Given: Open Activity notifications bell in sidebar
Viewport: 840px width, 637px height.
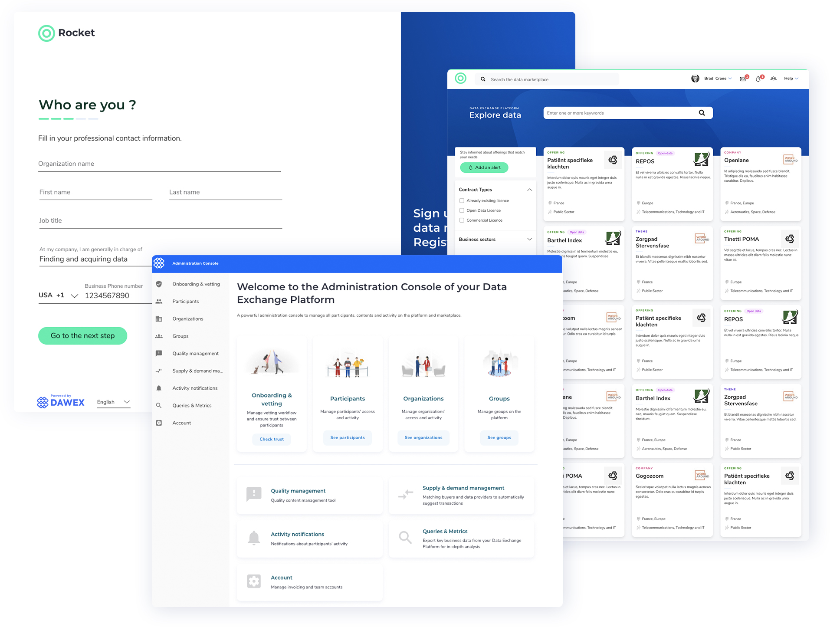Looking at the screenshot, I should 159,388.
